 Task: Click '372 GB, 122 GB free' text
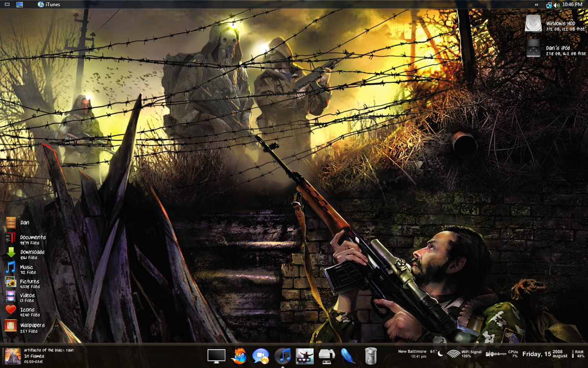[x=566, y=29]
